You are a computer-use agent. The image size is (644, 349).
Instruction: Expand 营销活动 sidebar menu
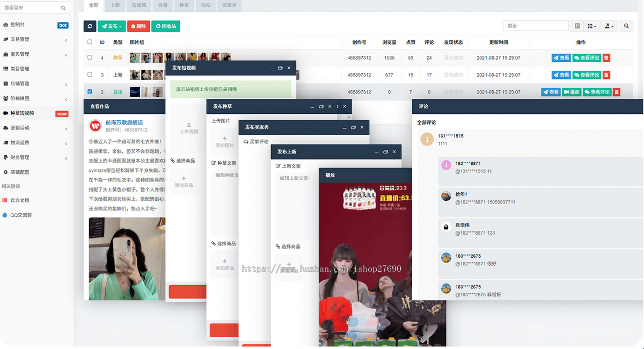coord(36,128)
